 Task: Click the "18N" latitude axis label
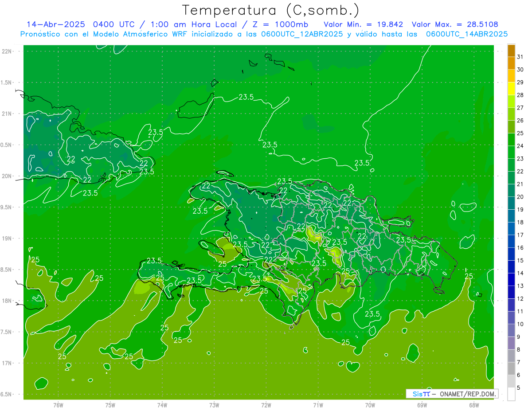click(x=7, y=301)
